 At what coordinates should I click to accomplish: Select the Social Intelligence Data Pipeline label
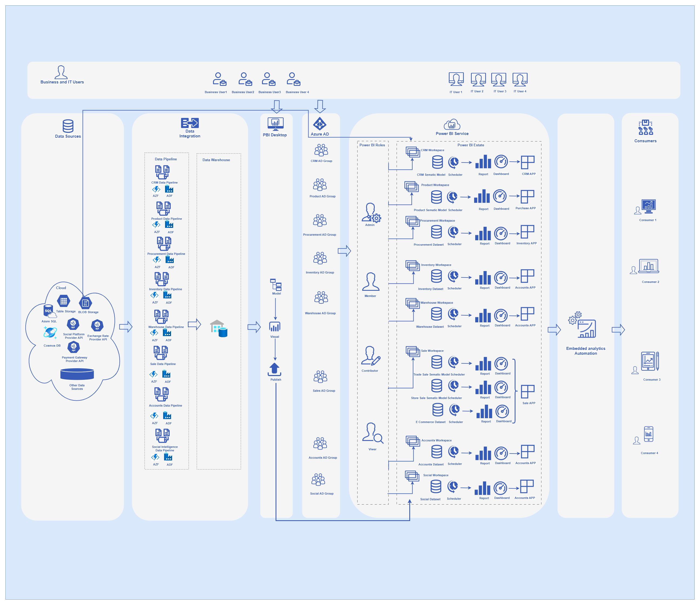(x=165, y=449)
